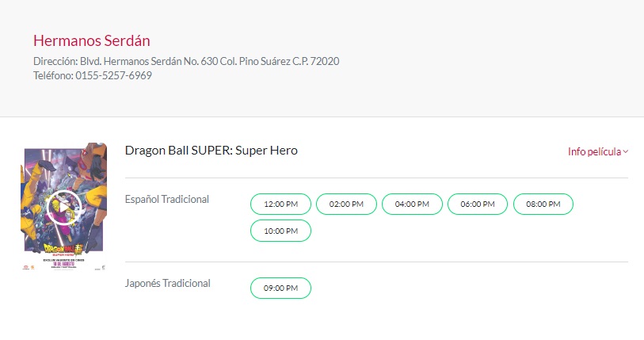Screen dimensions: 644x340
Task: Click the Blvd. Hermanos Serdán address line
Action: point(186,61)
